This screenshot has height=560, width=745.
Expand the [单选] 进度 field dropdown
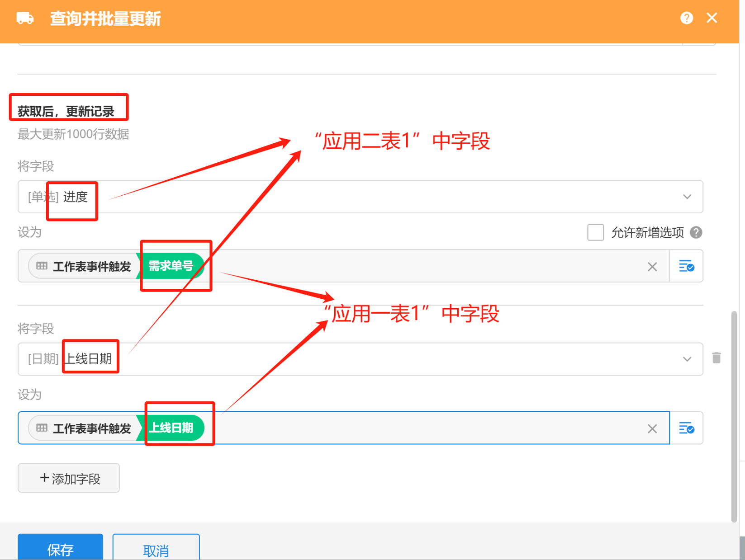click(687, 197)
